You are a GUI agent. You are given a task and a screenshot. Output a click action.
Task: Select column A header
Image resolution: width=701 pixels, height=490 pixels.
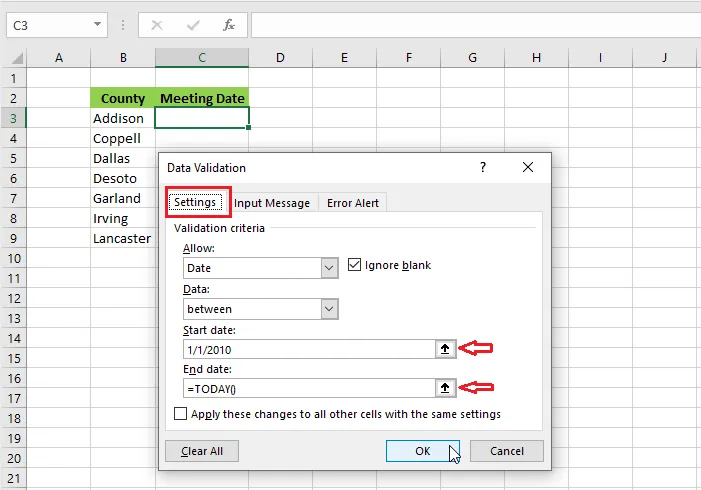59,58
